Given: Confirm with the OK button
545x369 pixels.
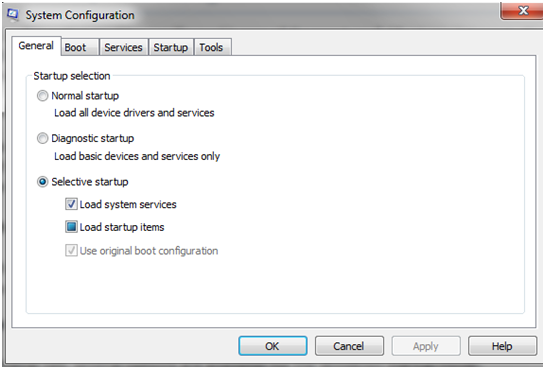Looking at the screenshot, I should (273, 346).
